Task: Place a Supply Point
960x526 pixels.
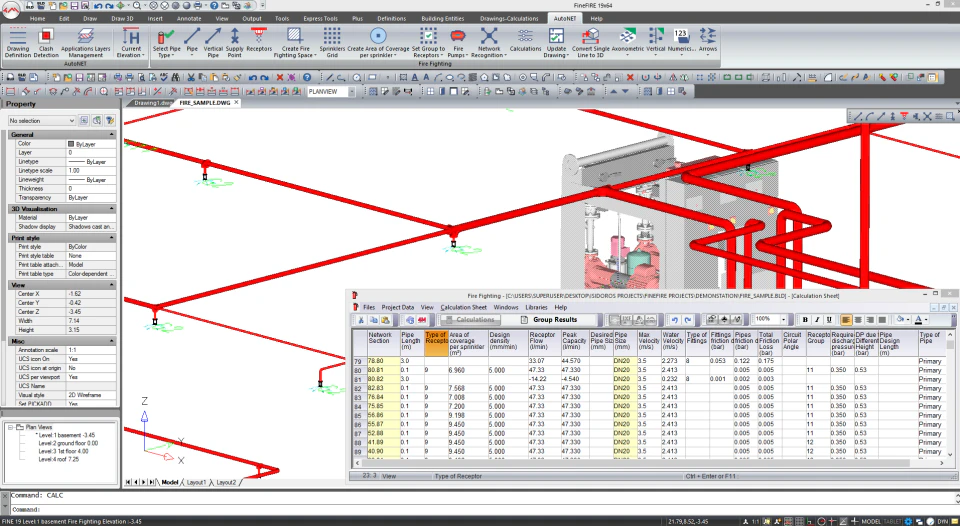Action: [234, 43]
